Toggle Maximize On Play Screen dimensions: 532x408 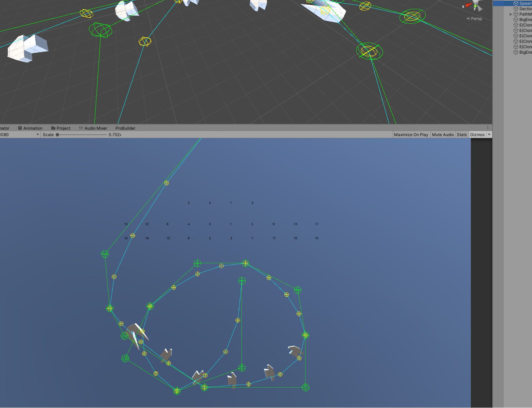[411, 134]
